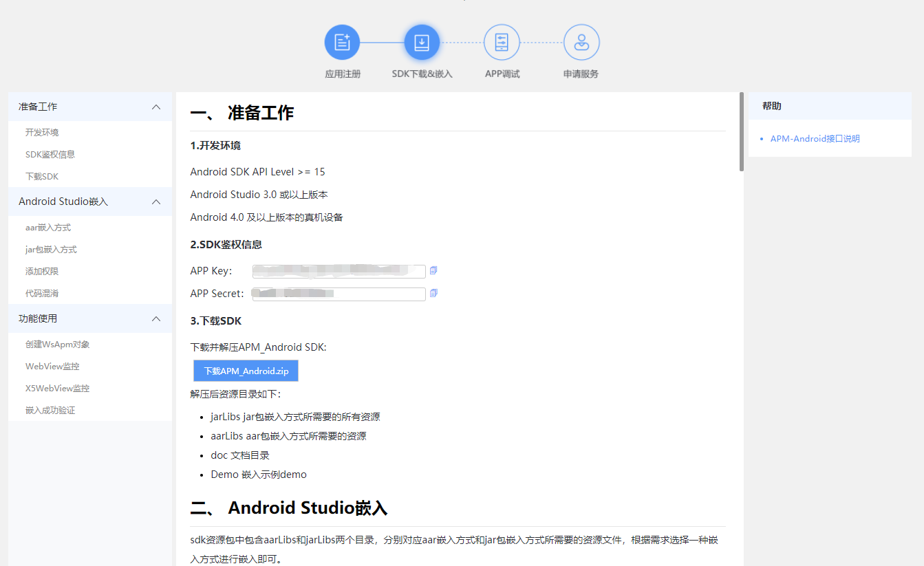Copy the APP Secret value icon
Viewport: 924px width, 566px height.
click(433, 293)
